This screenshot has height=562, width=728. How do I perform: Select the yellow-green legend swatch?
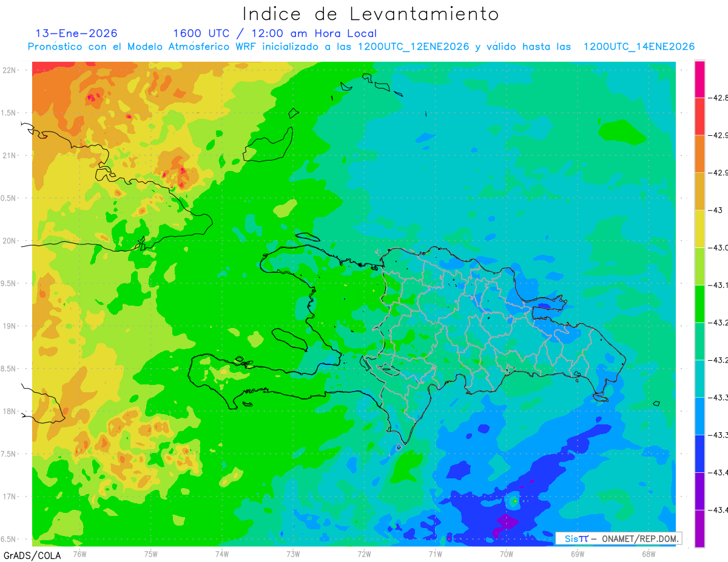tap(699, 266)
